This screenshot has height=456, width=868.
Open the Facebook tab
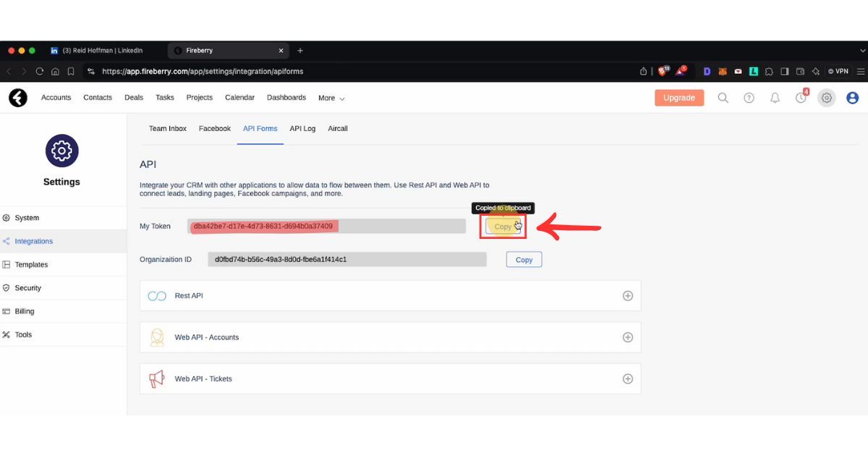(x=215, y=129)
